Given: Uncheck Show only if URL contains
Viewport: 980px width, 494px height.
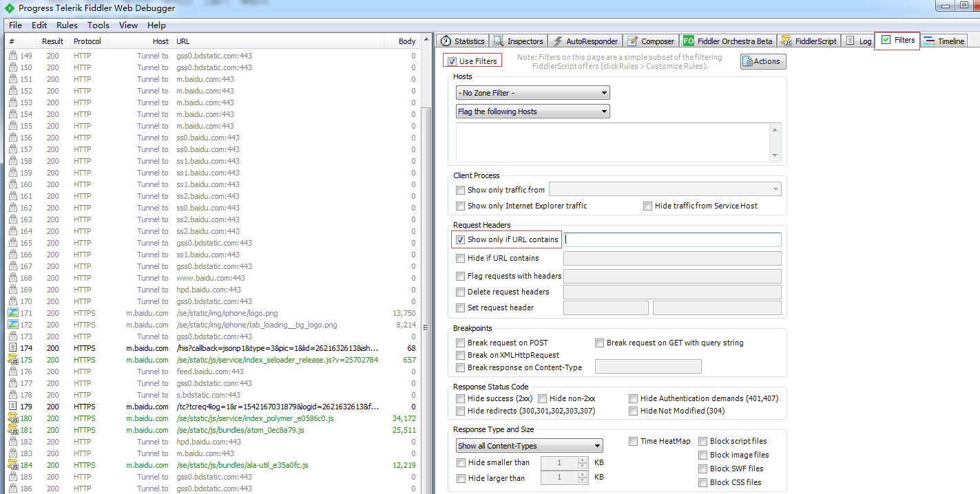Looking at the screenshot, I should tap(461, 239).
